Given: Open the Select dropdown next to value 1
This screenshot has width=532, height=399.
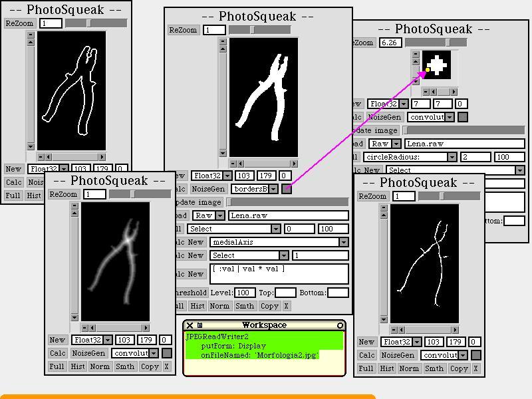Looking at the screenshot, I should (284, 255).
